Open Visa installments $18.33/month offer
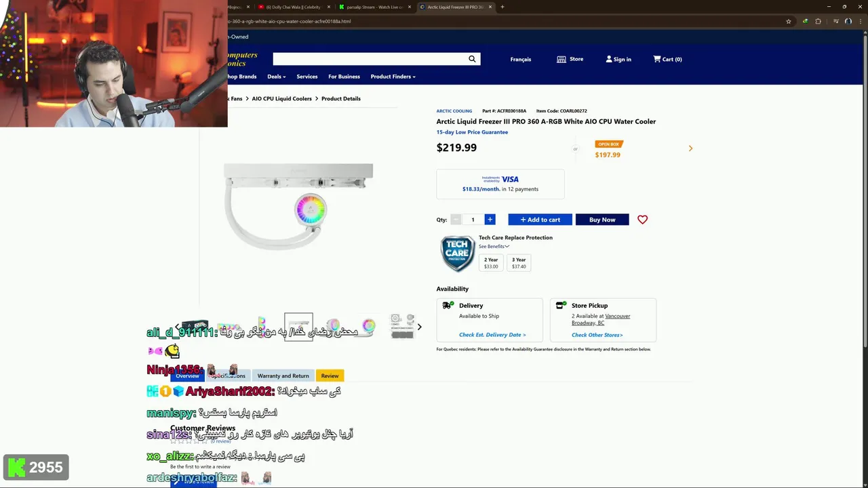Viewport: 868px width, 488px height. tap(500, 184)
